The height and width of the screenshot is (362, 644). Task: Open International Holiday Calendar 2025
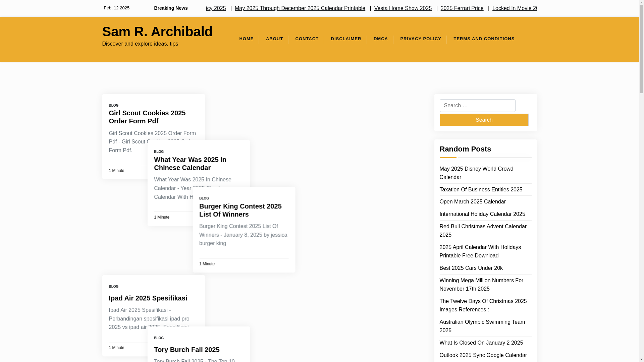[482, 214]
